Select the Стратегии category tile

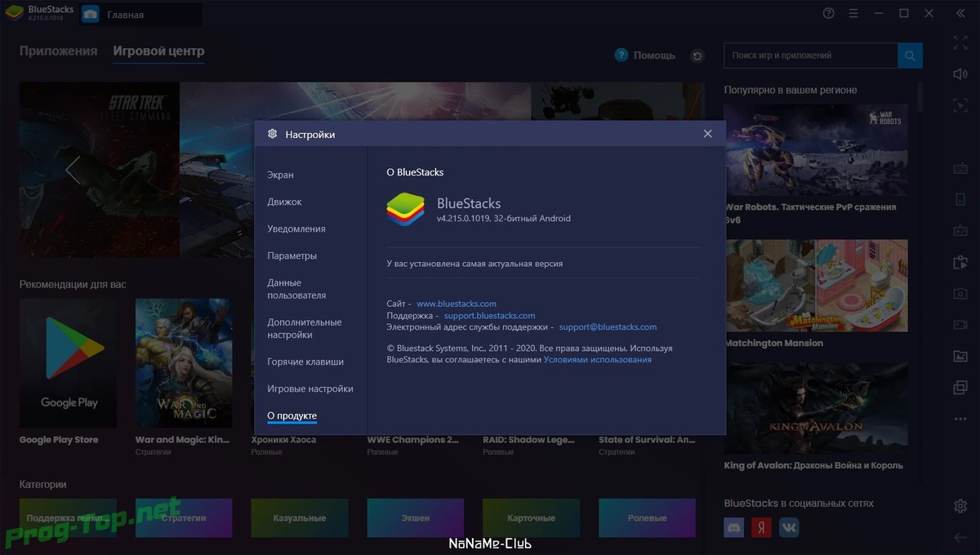tap(184, 517)
